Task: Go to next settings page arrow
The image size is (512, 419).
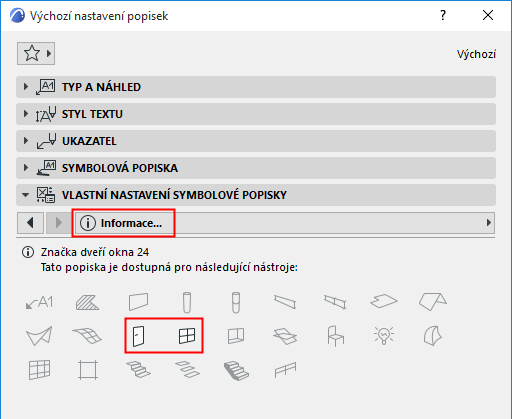Action: point(58,223)
